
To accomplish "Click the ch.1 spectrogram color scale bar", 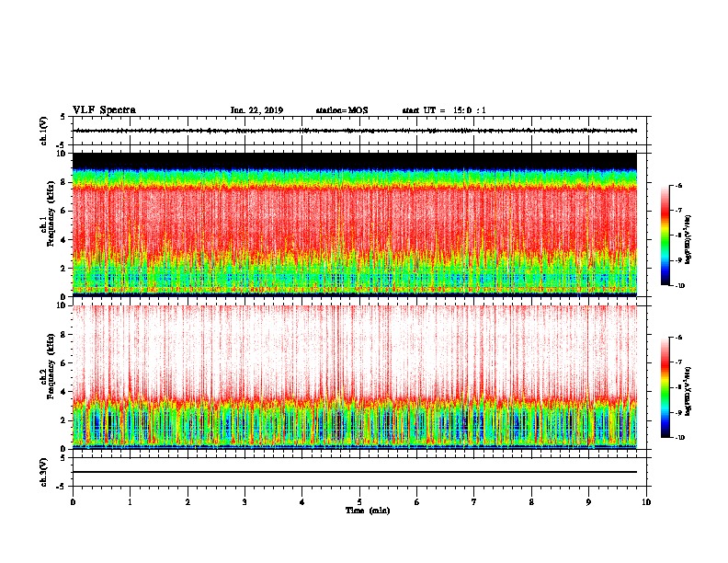I will tap(665, 236).
